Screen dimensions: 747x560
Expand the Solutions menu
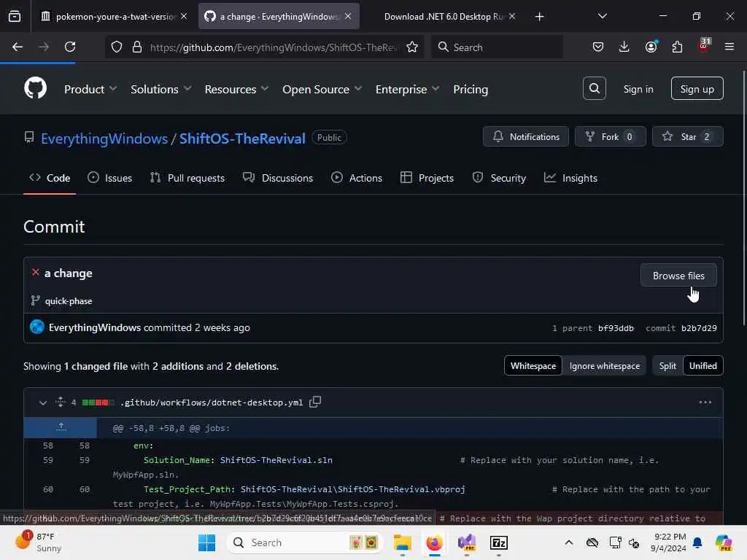pyautogui.click(x=160, y=89)
